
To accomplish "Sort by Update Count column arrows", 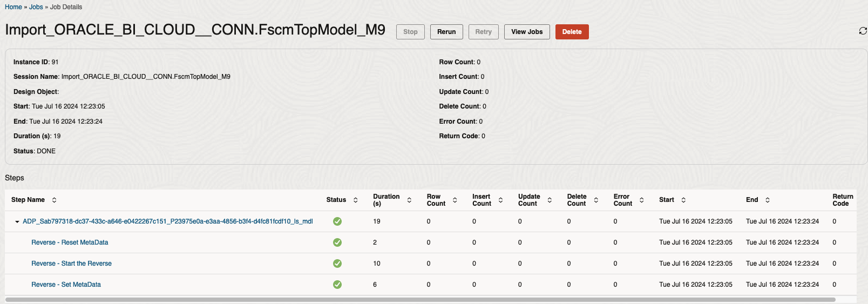I will 550,200.
